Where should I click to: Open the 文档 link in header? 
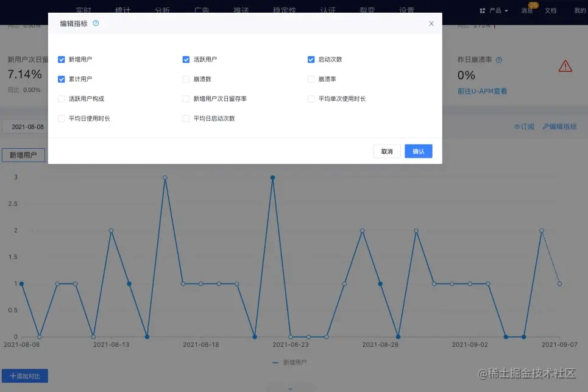pyautogui.click(x=550, y=10)
